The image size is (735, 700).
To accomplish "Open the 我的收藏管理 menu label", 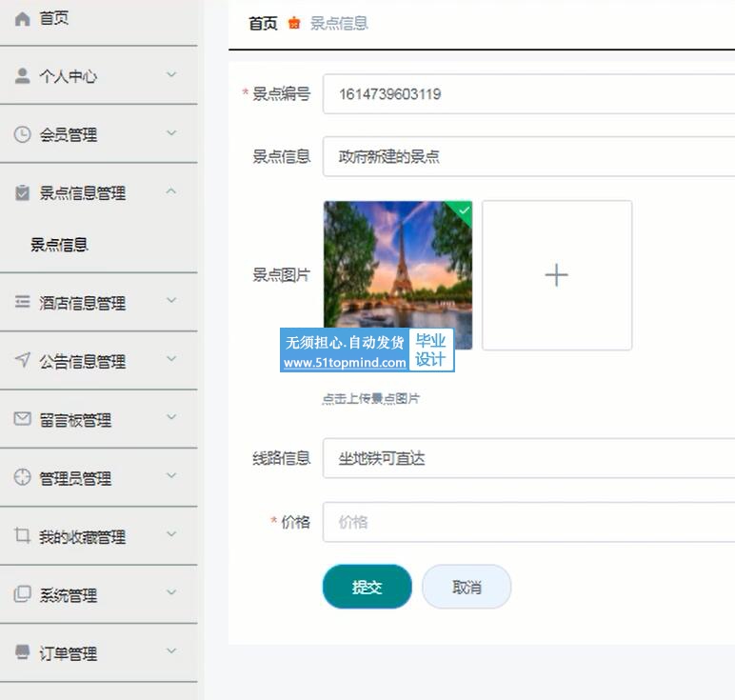I will click(x=83, y=537).
